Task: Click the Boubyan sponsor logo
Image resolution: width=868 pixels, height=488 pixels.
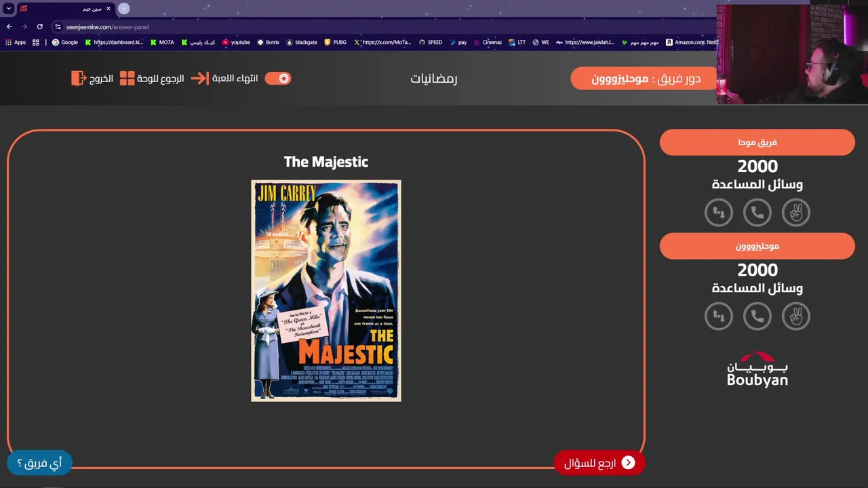Action: 757,369
